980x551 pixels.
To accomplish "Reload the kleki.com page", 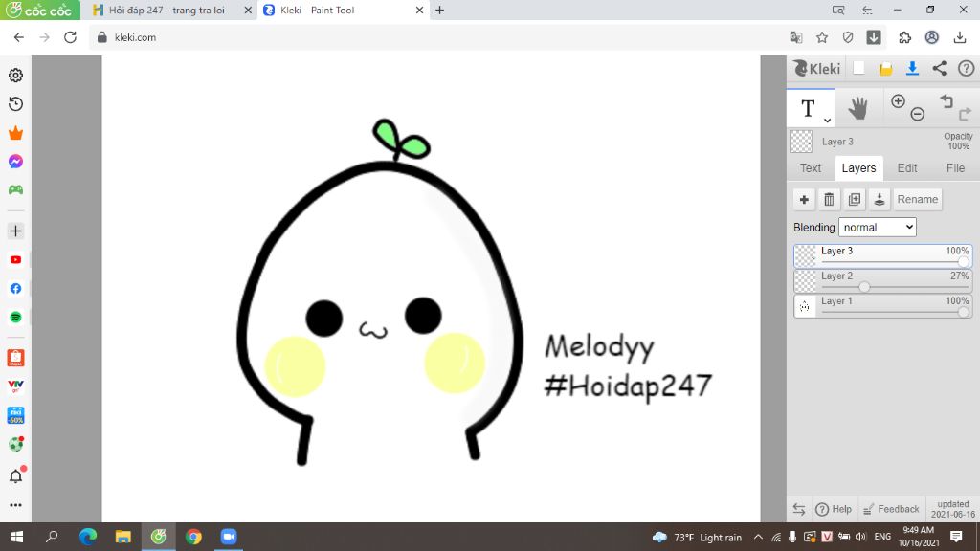I will point(70,37).
